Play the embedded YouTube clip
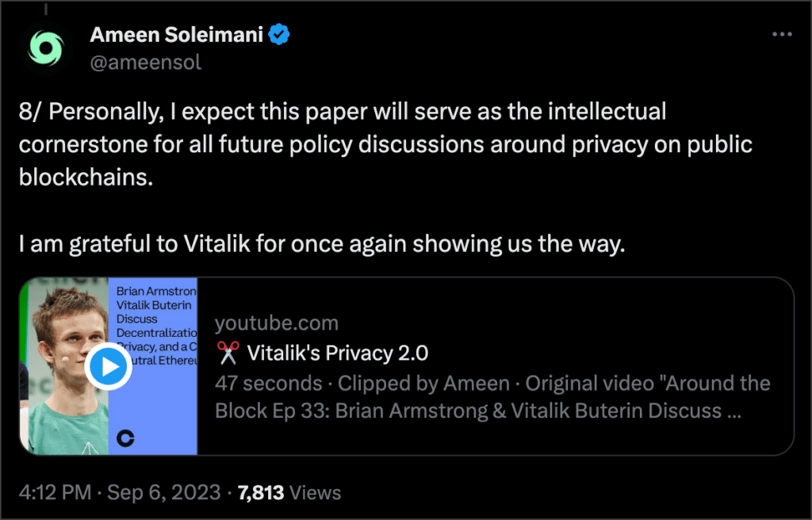The height and width of the screenshot is (520, 812). (x=108, y=366)
